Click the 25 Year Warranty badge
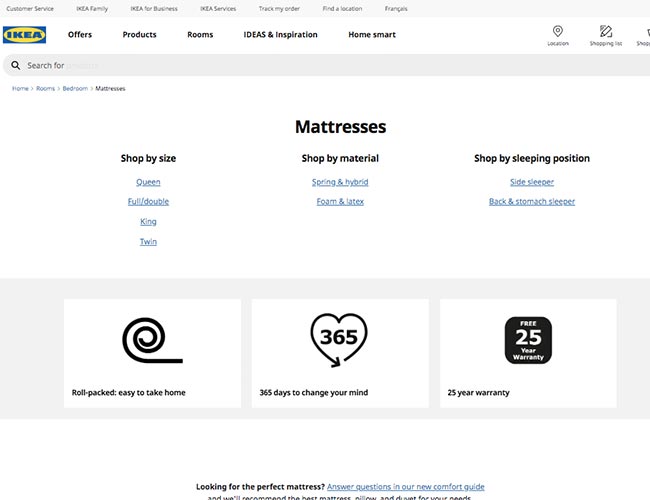This screenshot has height=500, width=650. (x=528, y=340)
